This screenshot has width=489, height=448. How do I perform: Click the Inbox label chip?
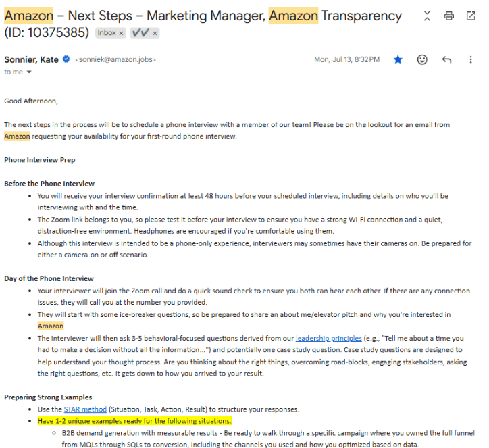click(107, 32)
